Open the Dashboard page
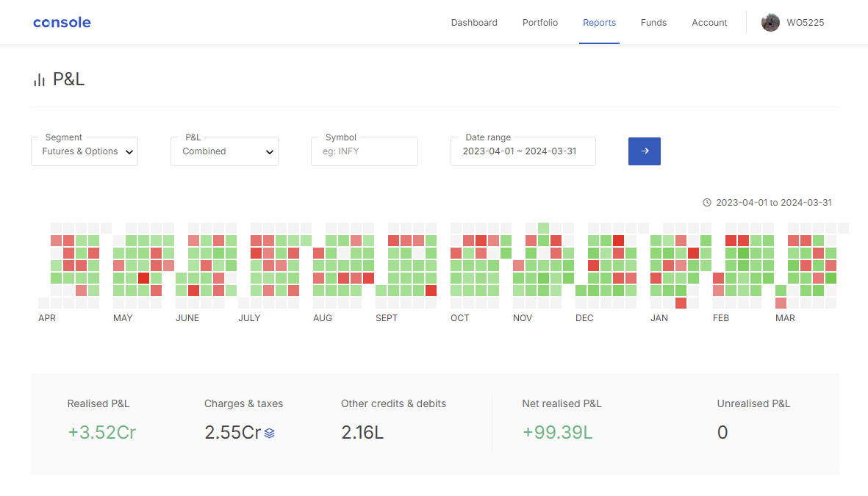The height and width of the screenshot is (496, 868). 474,23
